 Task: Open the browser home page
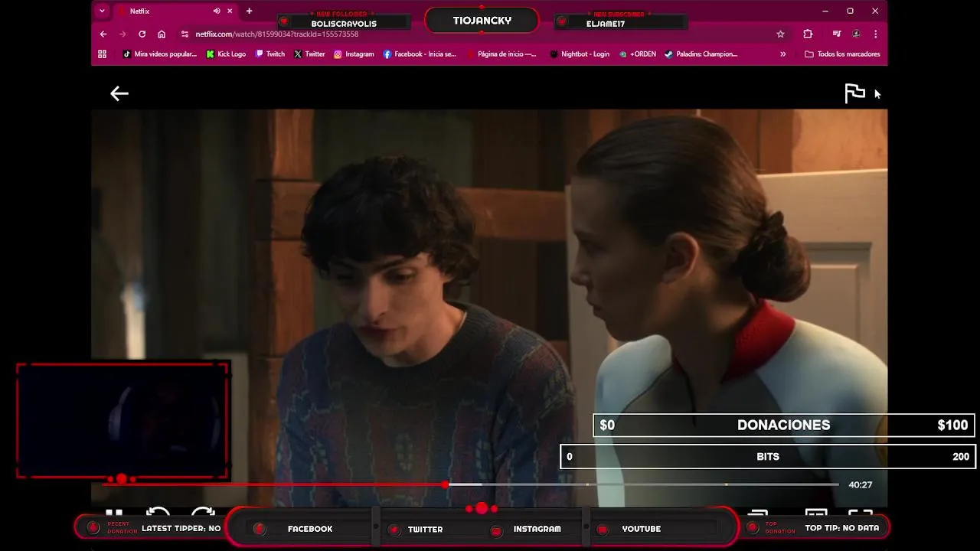[162, 34]
